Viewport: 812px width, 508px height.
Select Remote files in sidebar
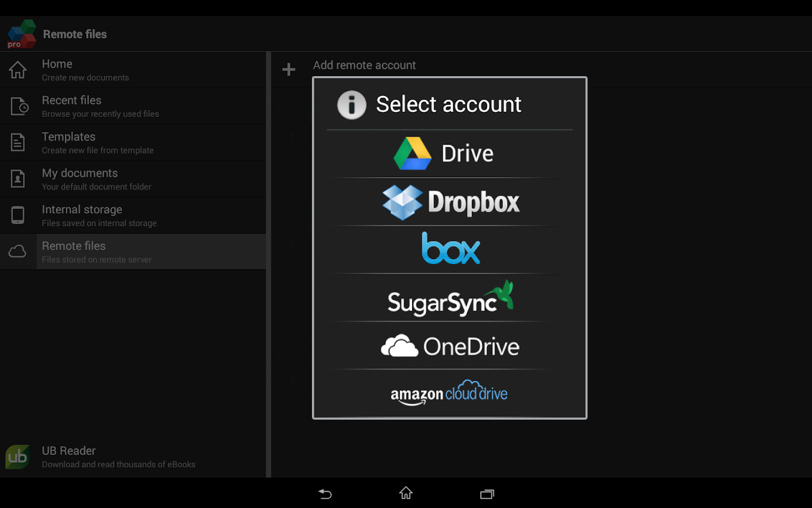coord(133,252)
